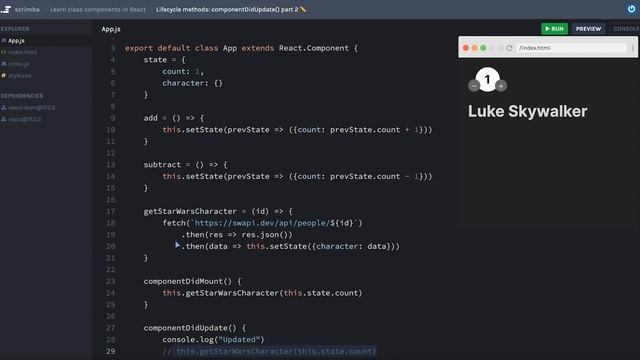Click the CSS file icon next to styles.css
Screen dimensions: 640x360
[x=4, y=76]
